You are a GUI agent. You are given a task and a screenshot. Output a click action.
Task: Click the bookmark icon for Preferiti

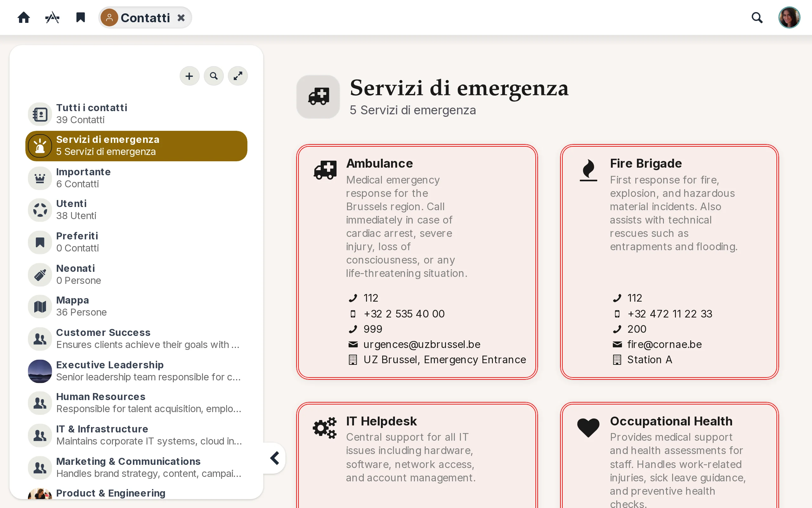[x=40, y=242]
